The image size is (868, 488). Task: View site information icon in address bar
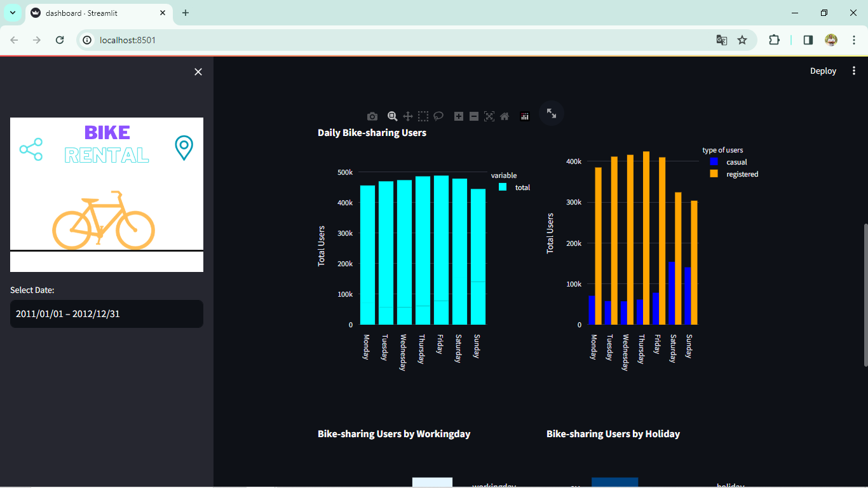tap(88, 40)
